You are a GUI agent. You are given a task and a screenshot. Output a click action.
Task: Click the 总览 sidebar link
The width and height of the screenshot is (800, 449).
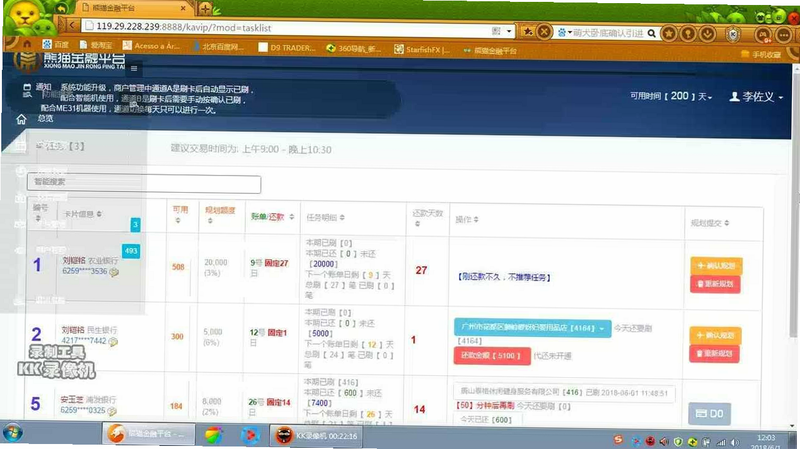point(45,118)
